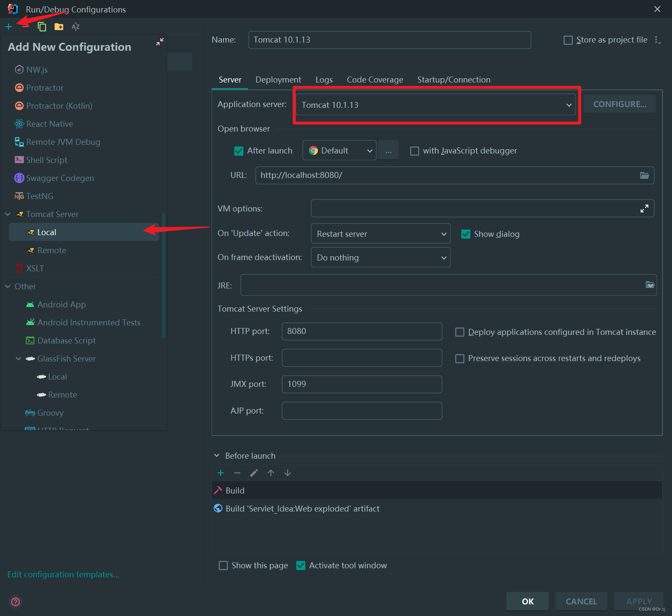Collapse the Add New Configuration popup
The width and height of the screenshot is (672, 616).
[x=160, y=42]
